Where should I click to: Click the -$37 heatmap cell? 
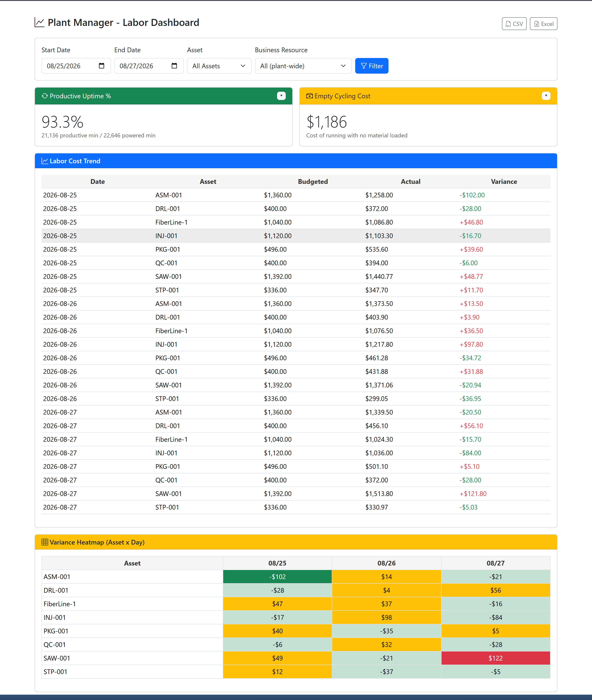(386, 672)
